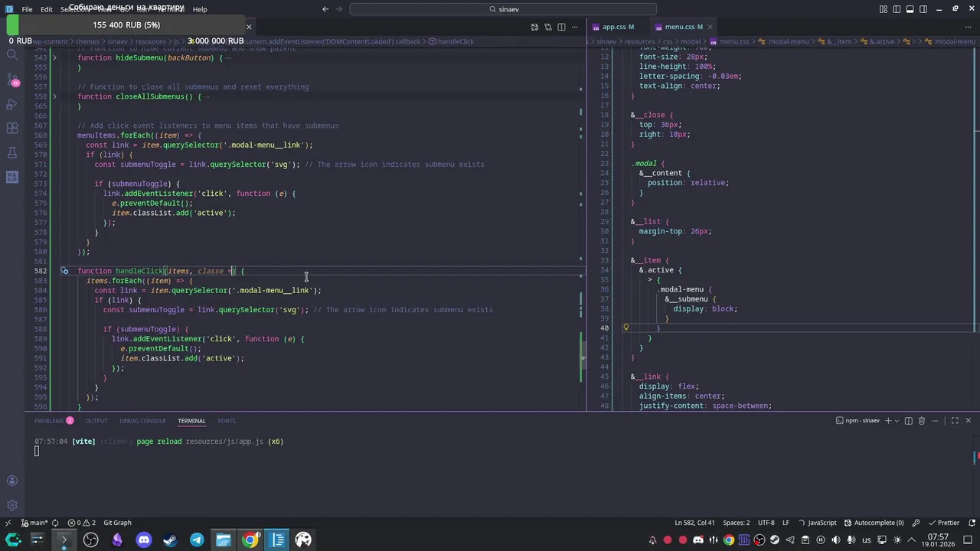The width and height of the screenshot is (980, 551).
Task: Kill terminal with the trash icon
Action: click(x=922, y=421)
